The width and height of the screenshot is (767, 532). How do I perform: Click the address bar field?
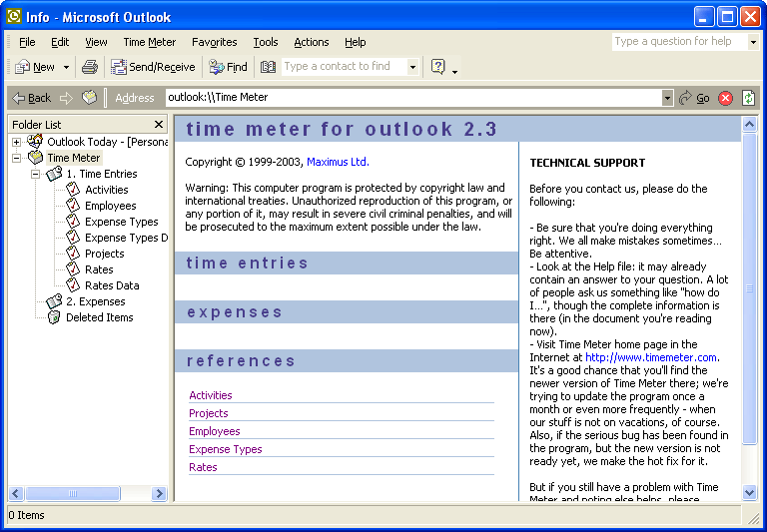pyautogui.click(x=413, y=97)
